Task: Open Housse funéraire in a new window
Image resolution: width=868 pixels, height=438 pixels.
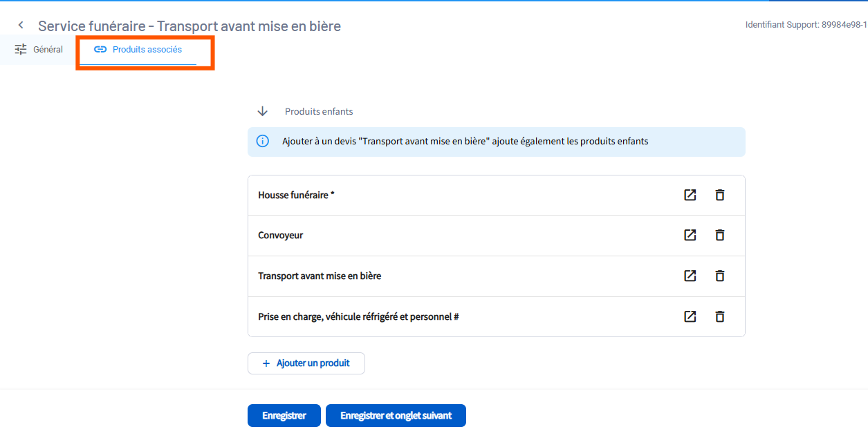Action: (690, 195)
